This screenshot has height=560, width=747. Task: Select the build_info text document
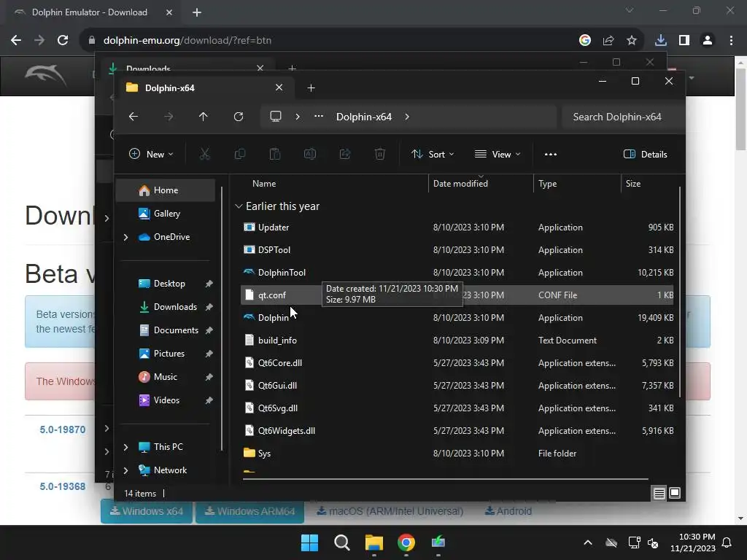(x=457, y=341)
